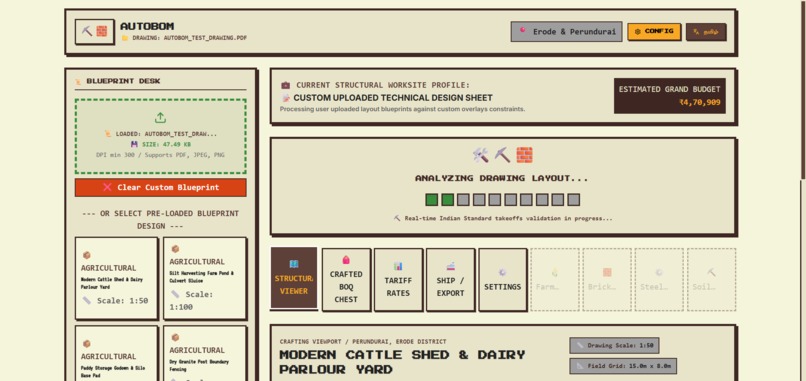The height and width of the screenshot is (381, 806).
Task: Click the folder icon next to the drawing filename
Action: pos(125,38)
